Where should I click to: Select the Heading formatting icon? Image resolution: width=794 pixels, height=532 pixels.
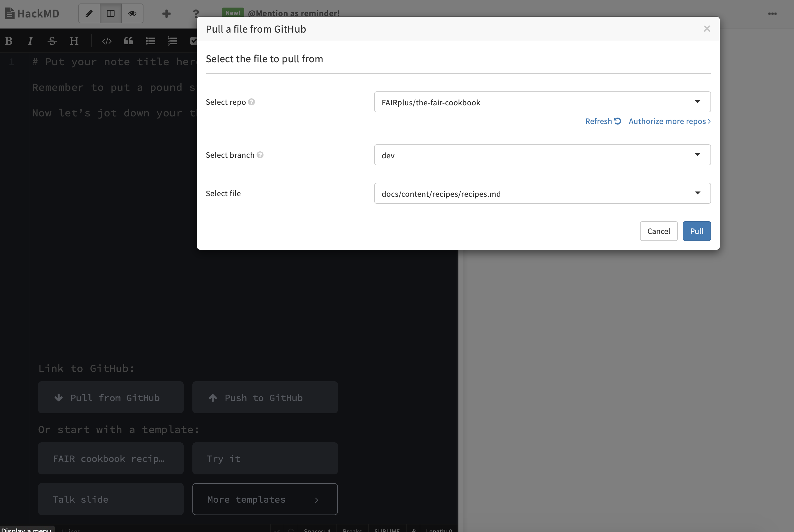73,40
